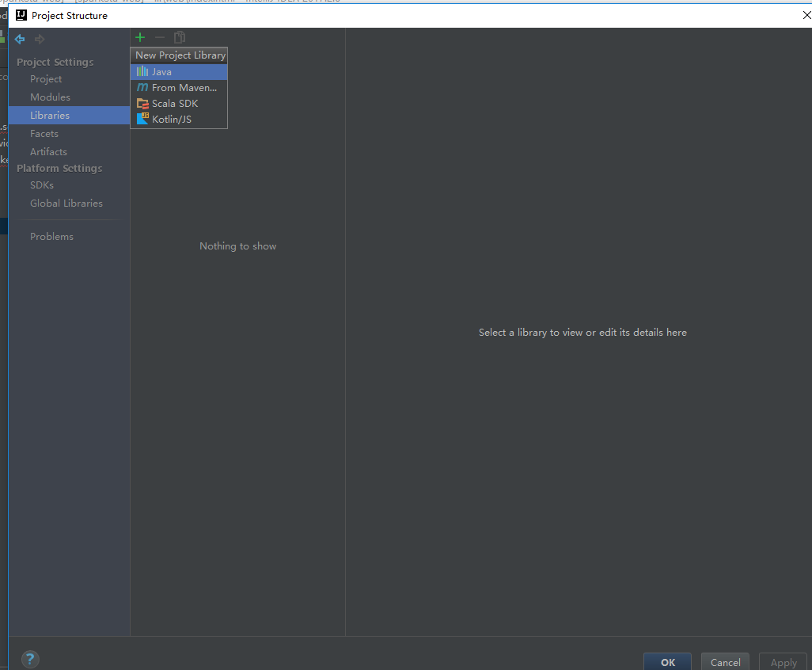812x670 pixels.
Task: Click the Apply button
Action: point(783,662)
